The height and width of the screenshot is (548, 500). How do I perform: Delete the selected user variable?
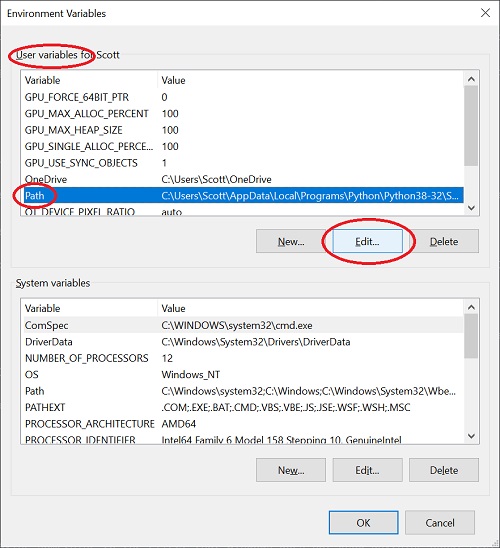(444, 241)
